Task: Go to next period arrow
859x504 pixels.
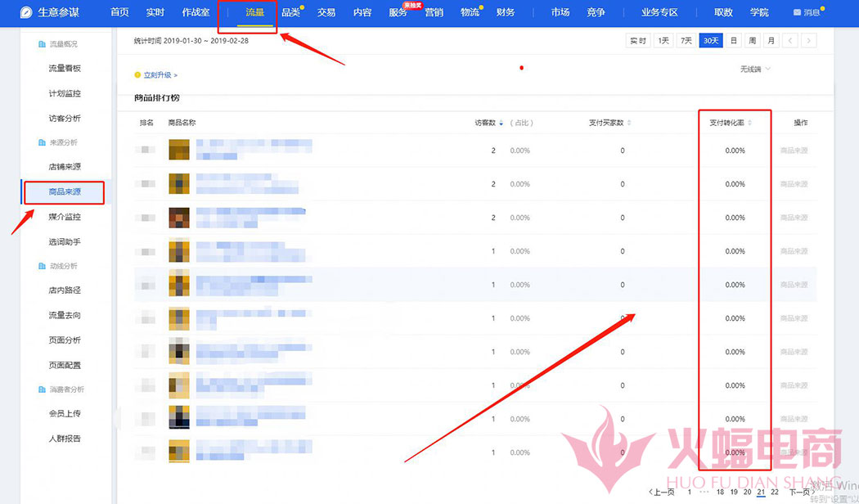Action: point(808,41)
